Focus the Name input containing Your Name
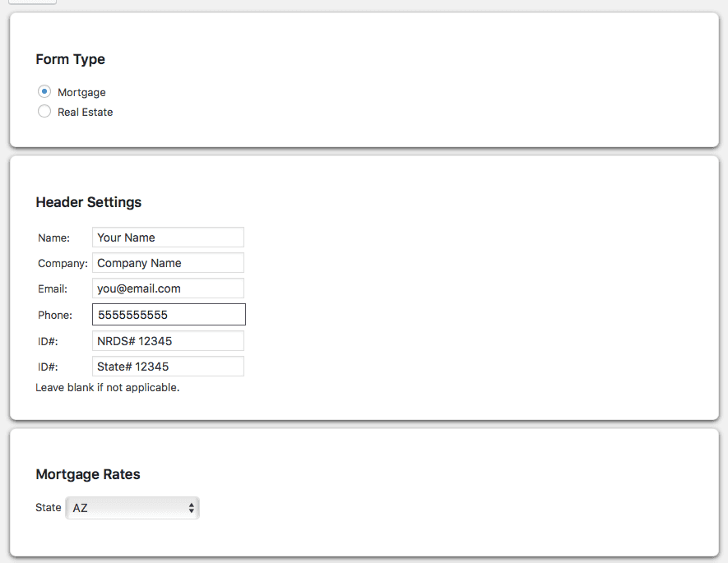 (168, 238)
